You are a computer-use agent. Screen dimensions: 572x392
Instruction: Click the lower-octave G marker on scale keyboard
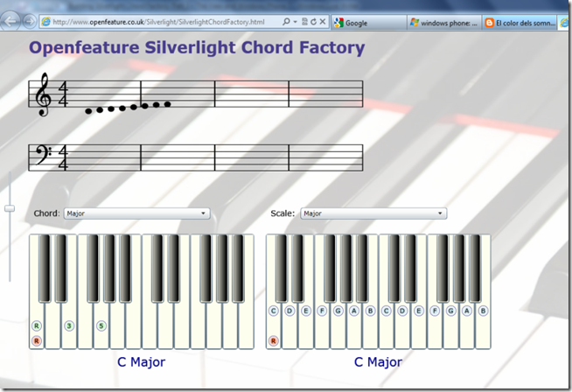click(338, 311)
